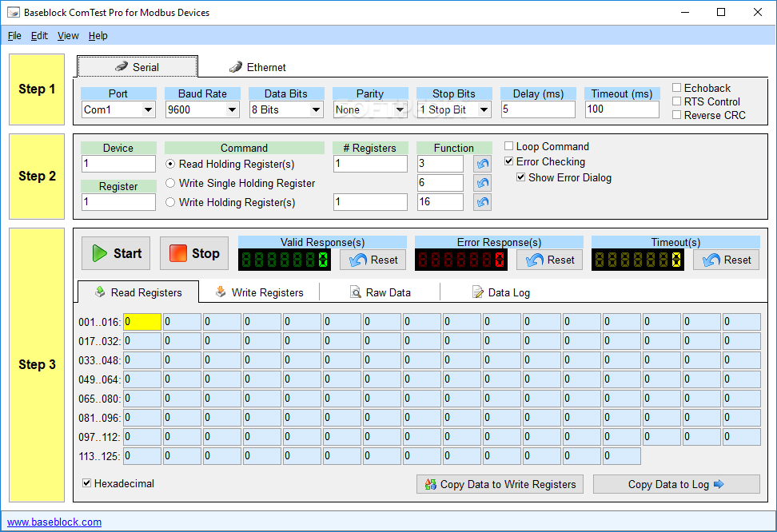Click the Function code 3 field

pyautogui.click(x=440, y=164)
